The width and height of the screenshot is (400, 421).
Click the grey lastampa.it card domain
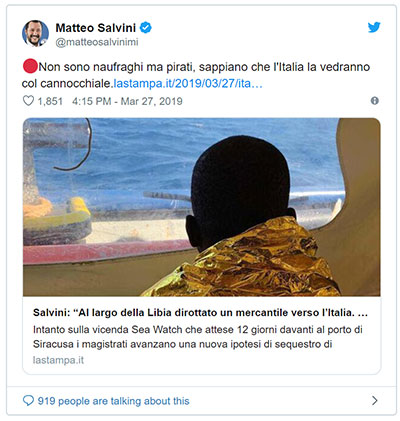58,360
